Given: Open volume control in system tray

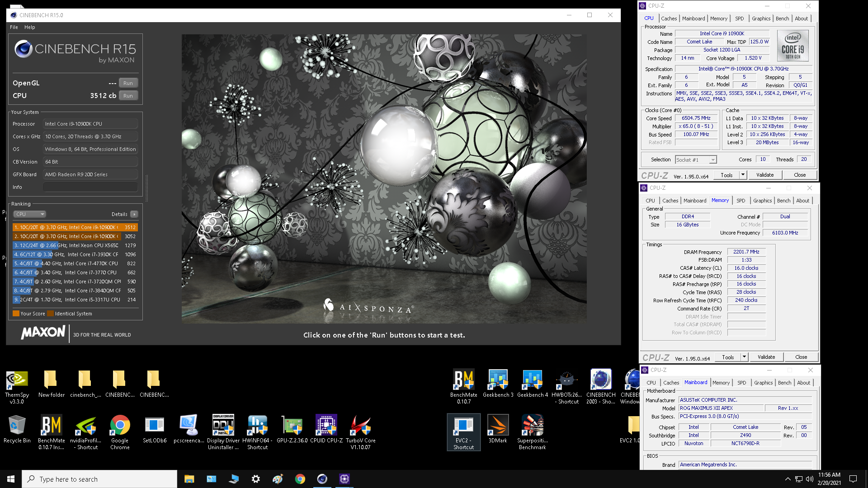Looking at the screenshot, I should tap(809, 479).
